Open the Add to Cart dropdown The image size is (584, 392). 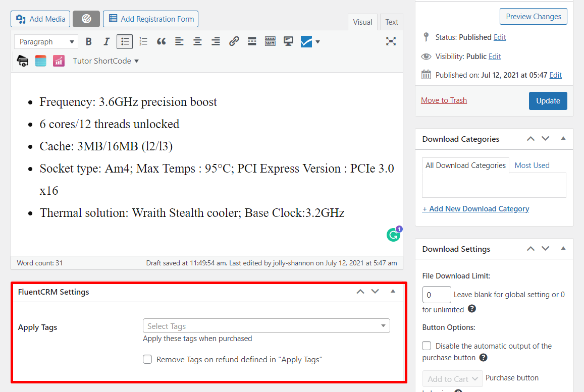click(x=453, y=379)
